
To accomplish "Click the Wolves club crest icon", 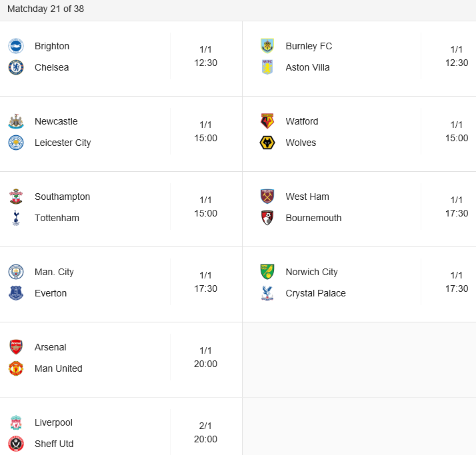I will point(267,143).
